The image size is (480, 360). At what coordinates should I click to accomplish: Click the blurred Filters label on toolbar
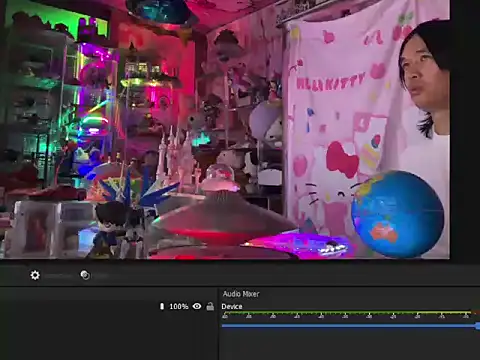point(102,276)
